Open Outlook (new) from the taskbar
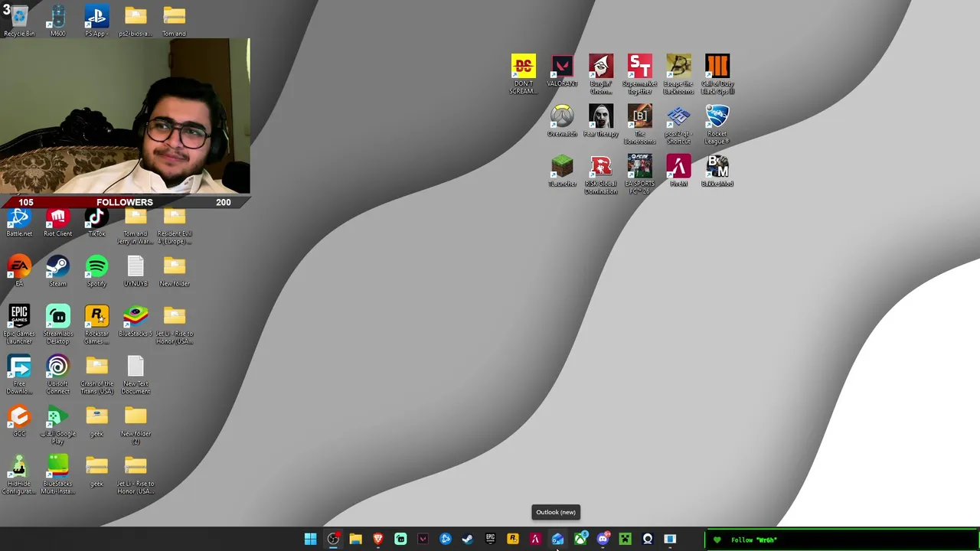This screenshot has height=551, width=980. 557,540
